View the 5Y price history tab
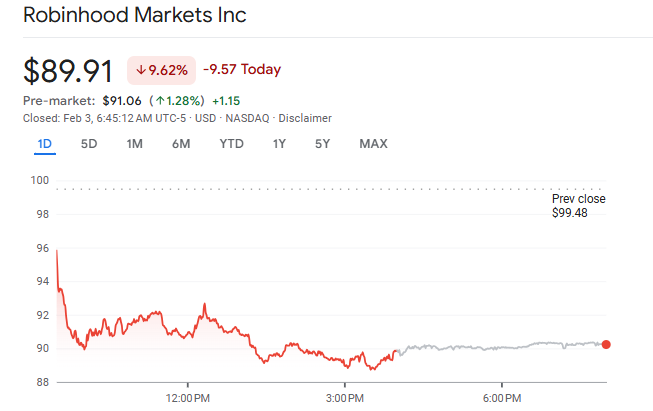This screenshot has height=411, width=653. point(322,143)
